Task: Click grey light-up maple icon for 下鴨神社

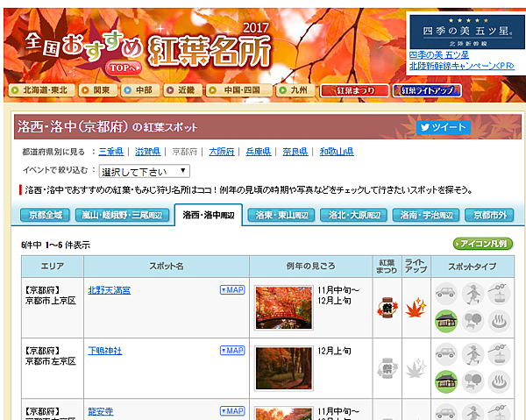Action: click(416, 368)
